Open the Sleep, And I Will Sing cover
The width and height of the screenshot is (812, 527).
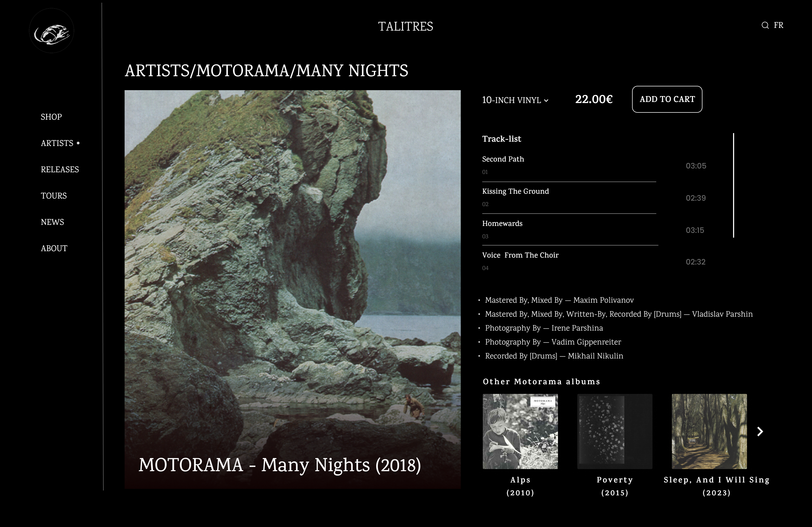[x=709, y=431]
